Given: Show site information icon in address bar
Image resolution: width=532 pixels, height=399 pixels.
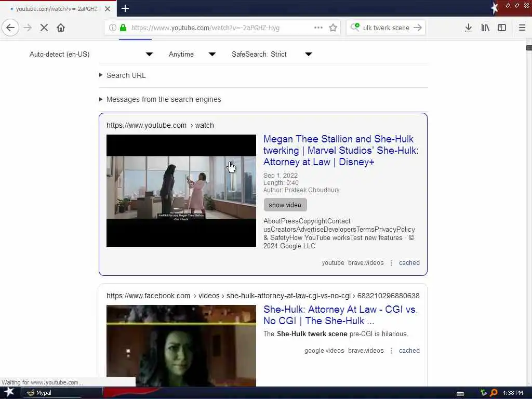Looking at the screenshot, I should [113, 28].
